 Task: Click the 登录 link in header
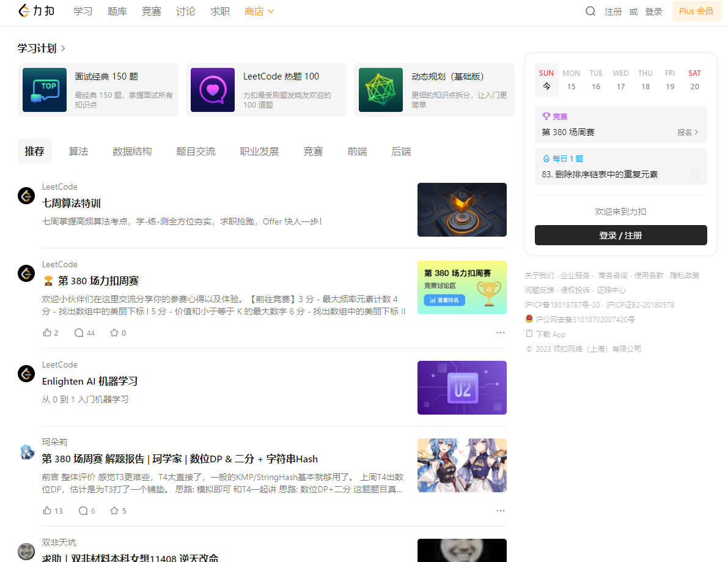[x=653, y=12]
